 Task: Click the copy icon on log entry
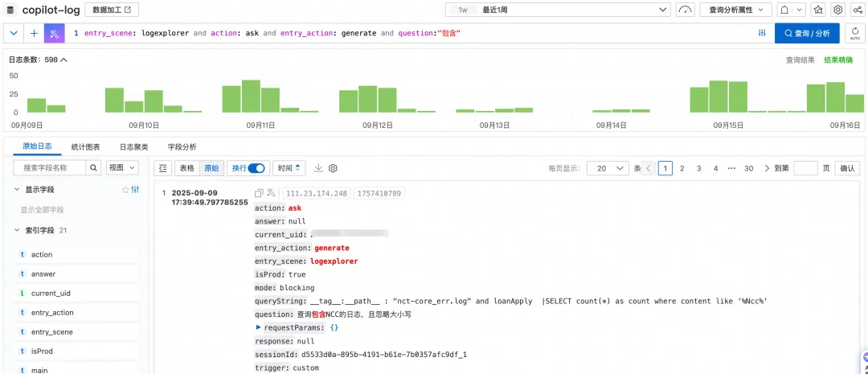(x=259, y=193)
